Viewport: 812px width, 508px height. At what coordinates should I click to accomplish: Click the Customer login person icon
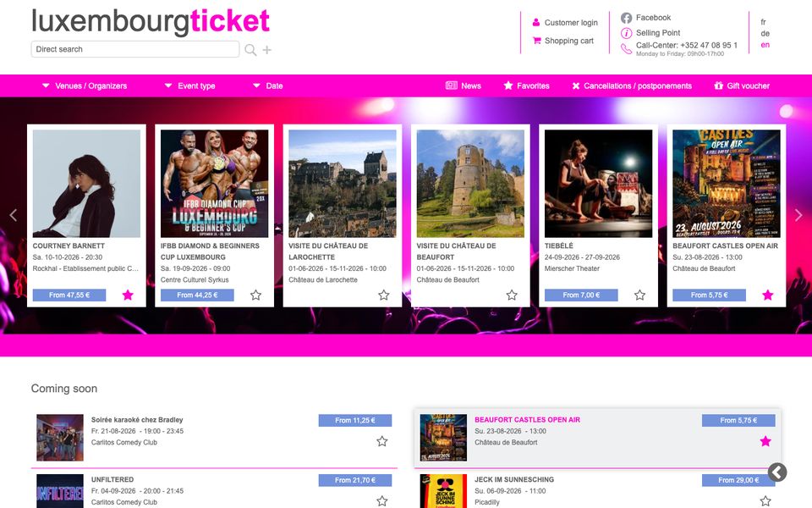click(536, 23)
